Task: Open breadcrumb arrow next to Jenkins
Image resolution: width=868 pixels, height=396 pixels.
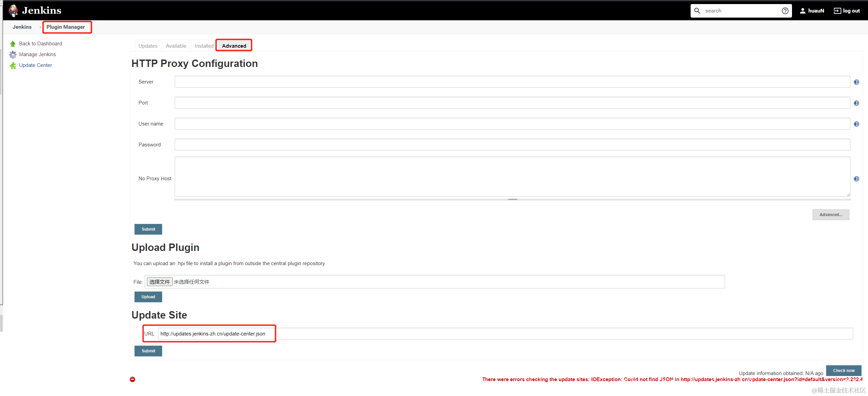Action: point(40,27)
